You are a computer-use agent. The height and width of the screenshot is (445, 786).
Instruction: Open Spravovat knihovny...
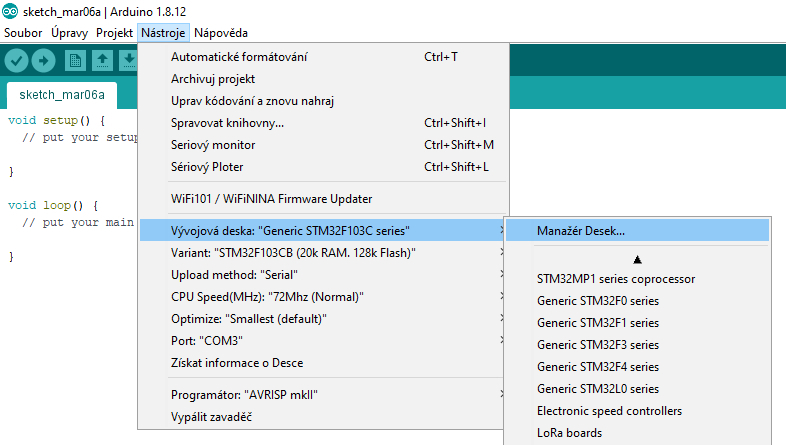point(323,123)
